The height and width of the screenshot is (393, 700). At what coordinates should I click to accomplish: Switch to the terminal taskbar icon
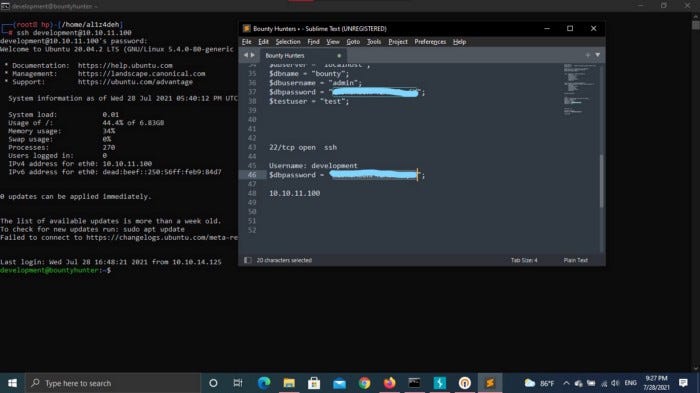click(x=414, y=383)
